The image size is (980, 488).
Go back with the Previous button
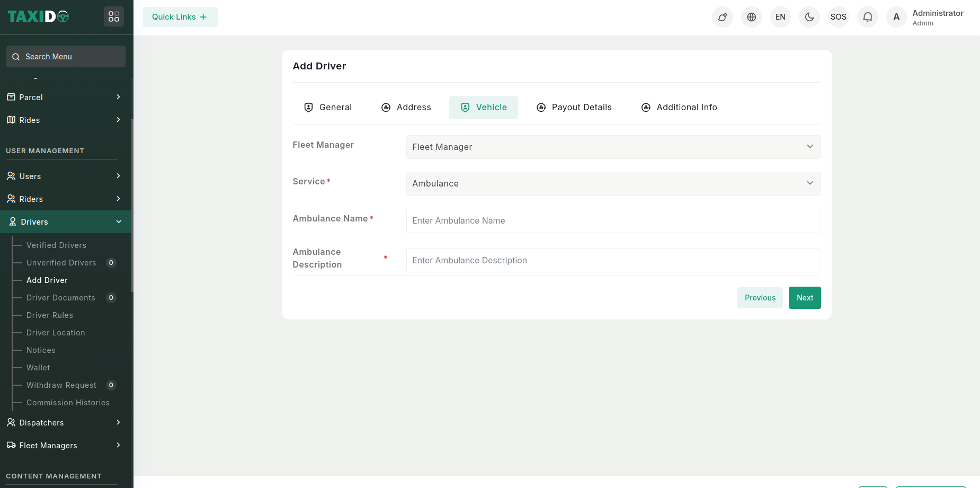point(760,298)
